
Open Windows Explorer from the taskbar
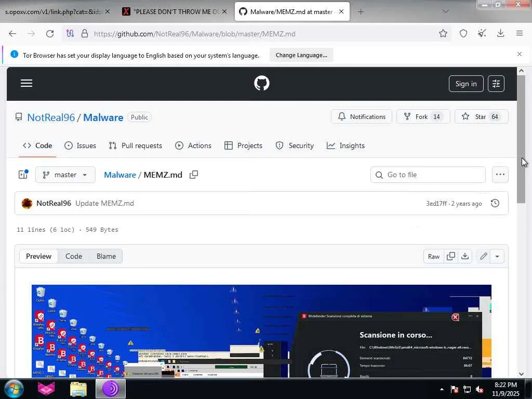click(78, 389)
